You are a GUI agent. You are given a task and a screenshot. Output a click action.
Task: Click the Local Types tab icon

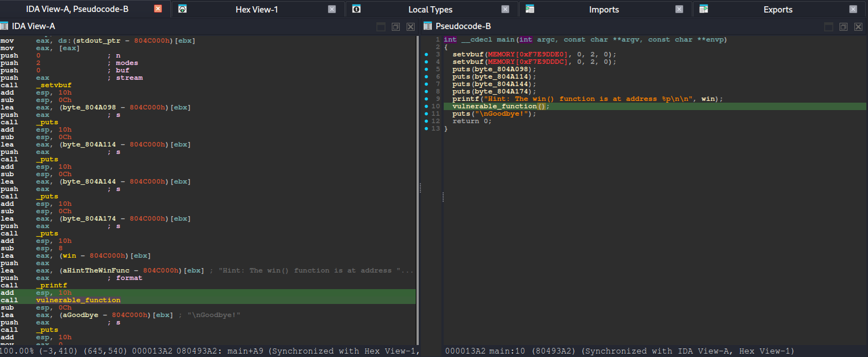tap(356, 9)
